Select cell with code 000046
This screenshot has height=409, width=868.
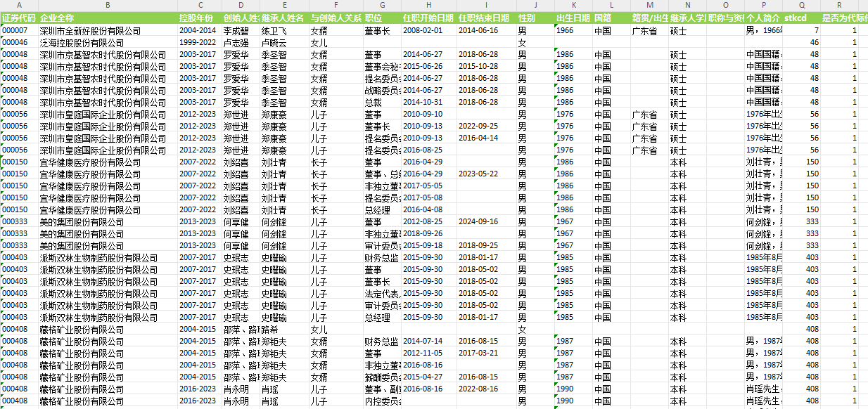[19, 43]
